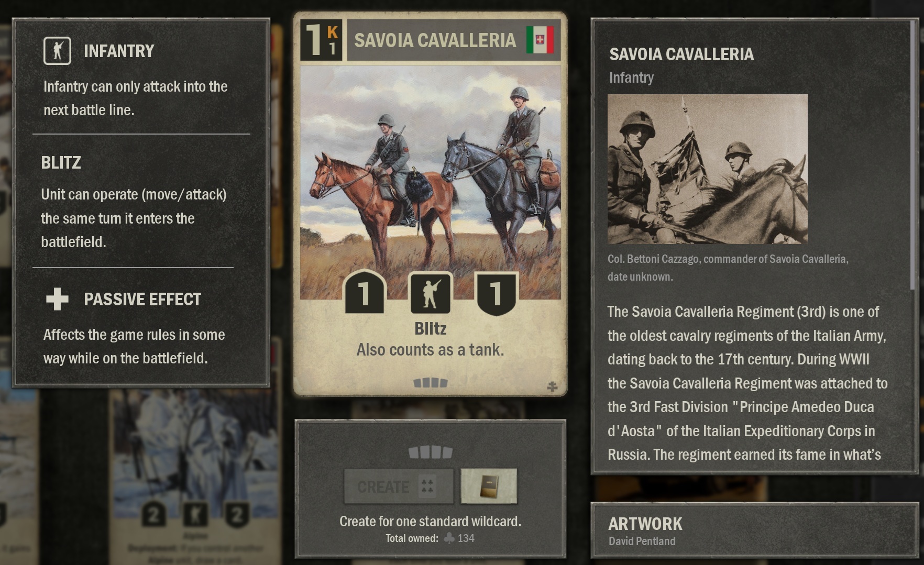Click the rarity pips at card bottom
The width and height of the screenshot is (924, 565).
click(430, 383)
